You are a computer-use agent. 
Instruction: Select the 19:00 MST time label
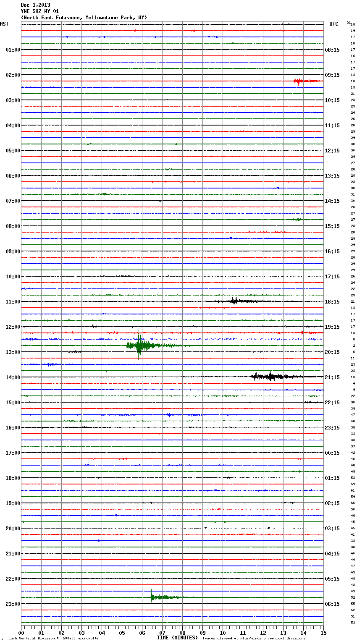tap(13, 503)
